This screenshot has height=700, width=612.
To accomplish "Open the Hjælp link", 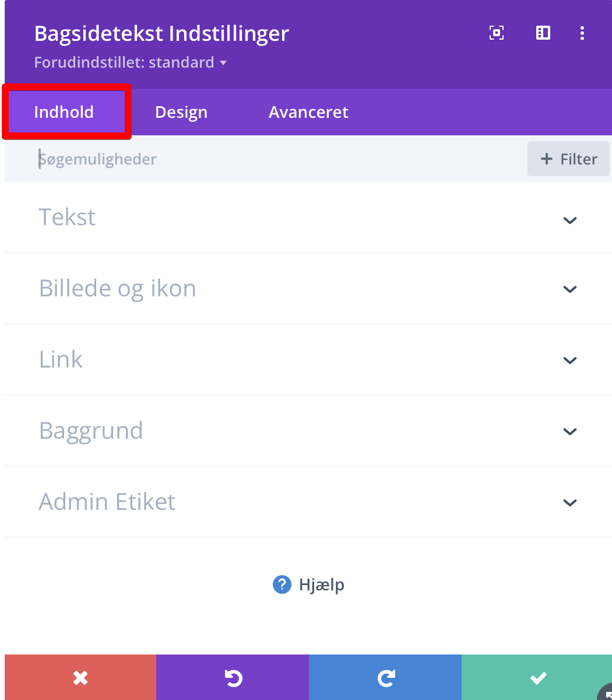I will click(321, 584).
